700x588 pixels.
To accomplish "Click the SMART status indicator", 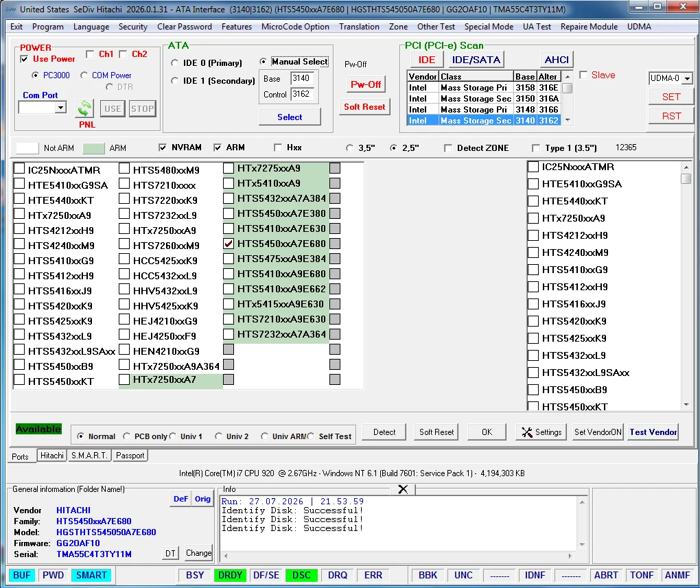I will (91, 575).
